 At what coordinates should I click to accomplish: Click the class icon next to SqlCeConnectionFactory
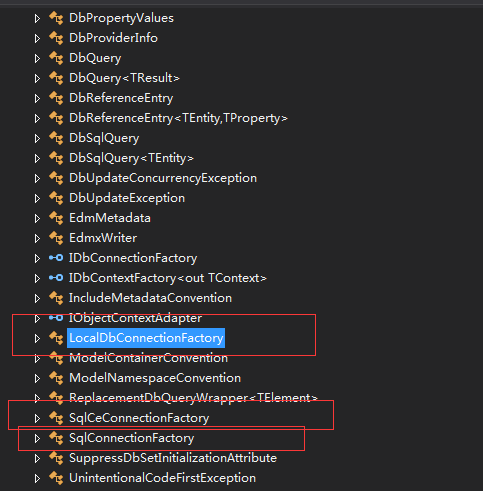coord(56,418)
